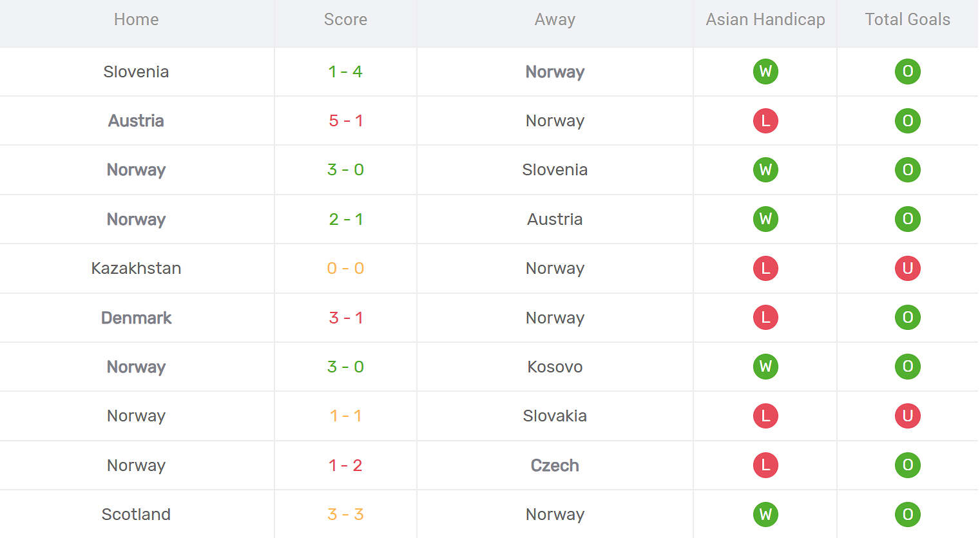Image resolution: width=980 pixels, height=538 pixels.
Task: Select the Asian Handicap column header
Action: [765, 19]
